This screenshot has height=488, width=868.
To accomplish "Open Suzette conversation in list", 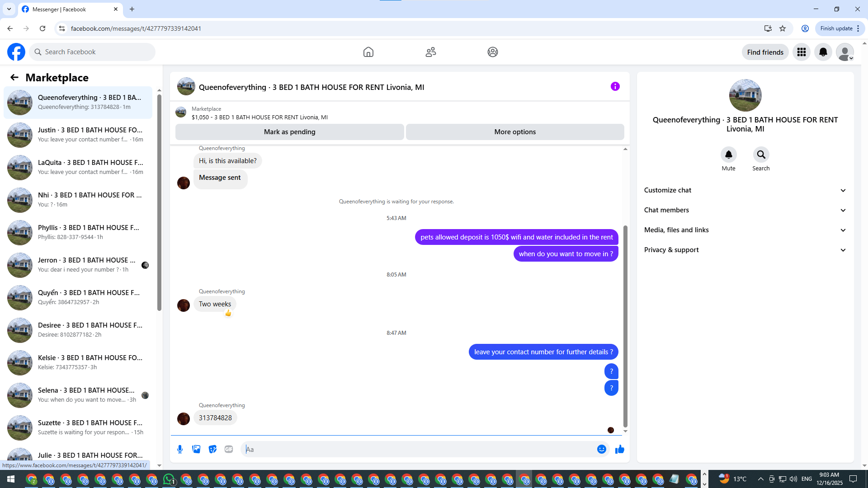I will pos(78,427).
